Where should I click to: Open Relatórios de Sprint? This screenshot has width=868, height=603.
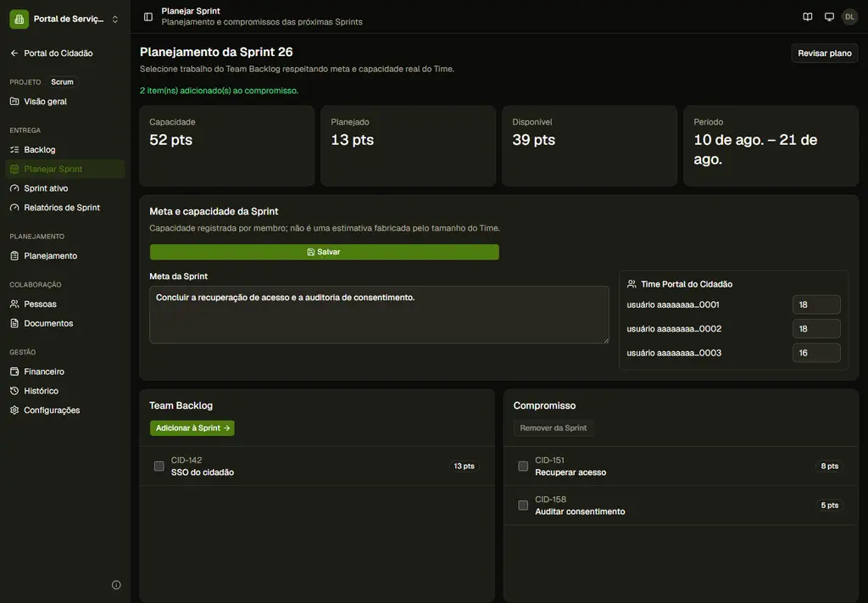tap(65, 208)
